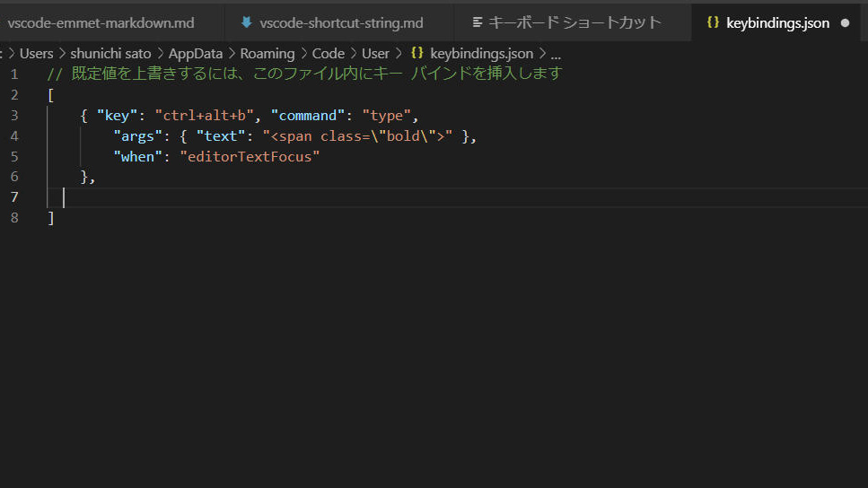Click the "editorTextFocus" value
The width and height of the screenshot is (868, 488).
pos(250,157)
